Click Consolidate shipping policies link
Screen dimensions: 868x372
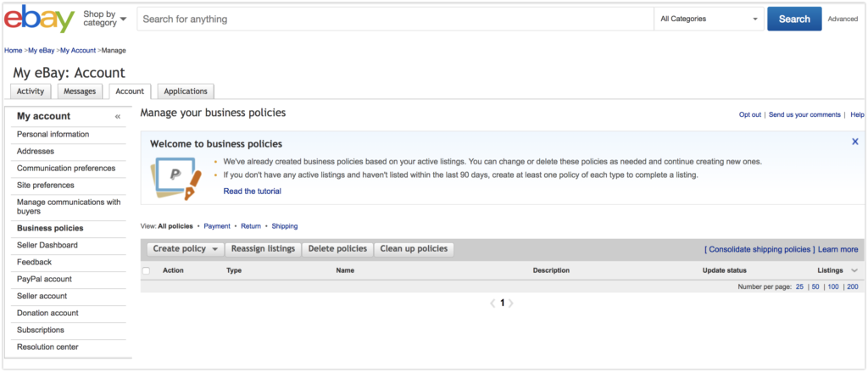pos(759,250)
